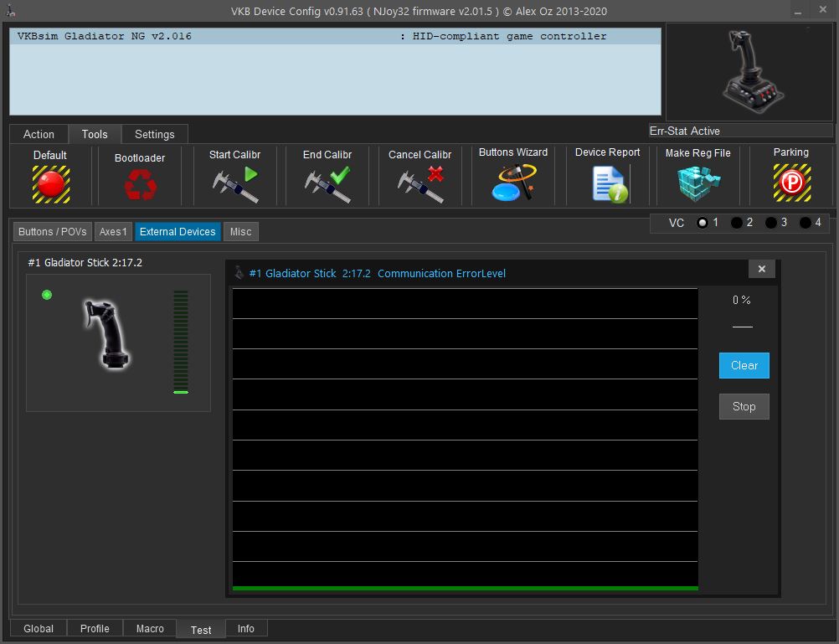Open the Misc tab
839x644 pixels.
241,232
